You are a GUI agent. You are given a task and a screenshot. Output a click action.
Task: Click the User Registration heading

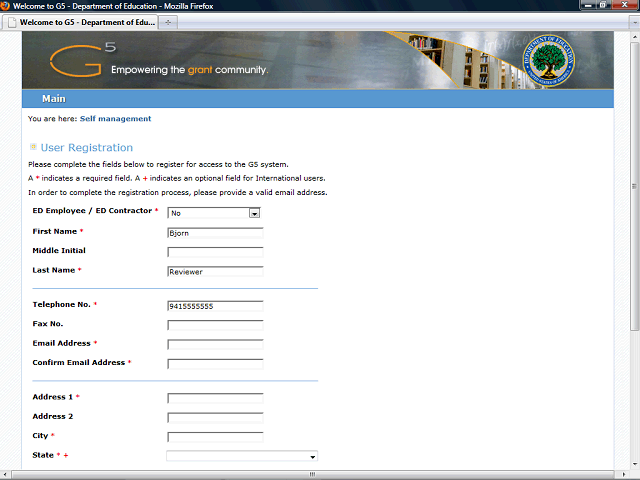coord(87,147)
